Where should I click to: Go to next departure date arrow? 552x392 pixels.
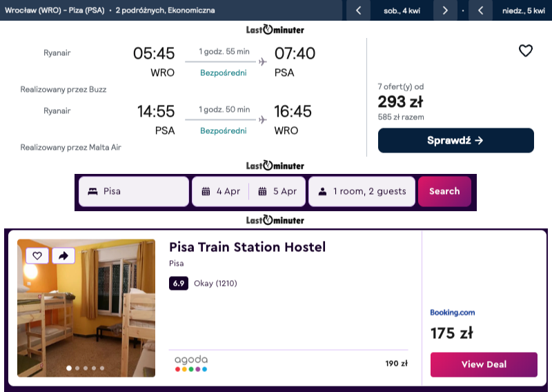click(x=445, y=10)
